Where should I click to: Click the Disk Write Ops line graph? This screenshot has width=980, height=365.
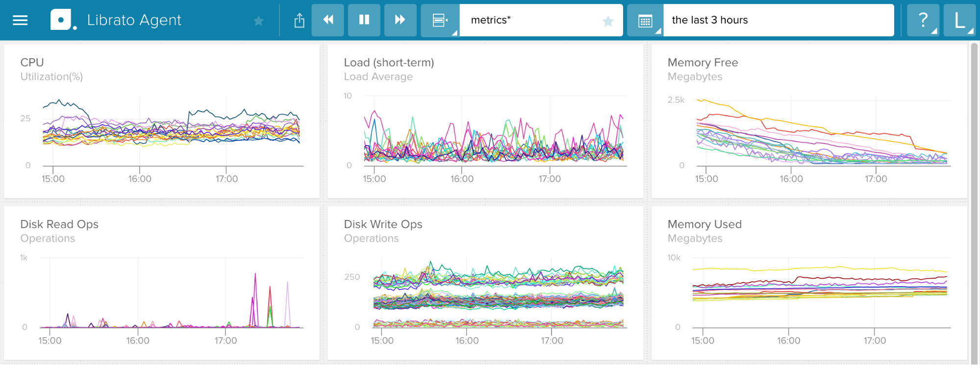click(499, 293)
